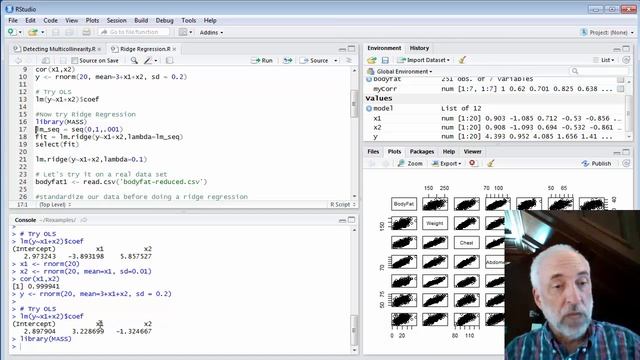This screenshot has height=360, width=640.
Task: Open the Export plot dropdown
Action: click(x=447, y=163)
